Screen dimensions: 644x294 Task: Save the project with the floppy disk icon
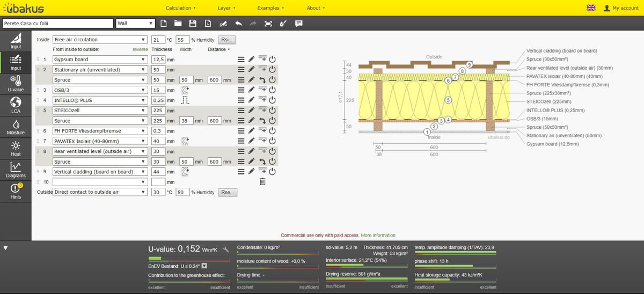click(193, 24)
